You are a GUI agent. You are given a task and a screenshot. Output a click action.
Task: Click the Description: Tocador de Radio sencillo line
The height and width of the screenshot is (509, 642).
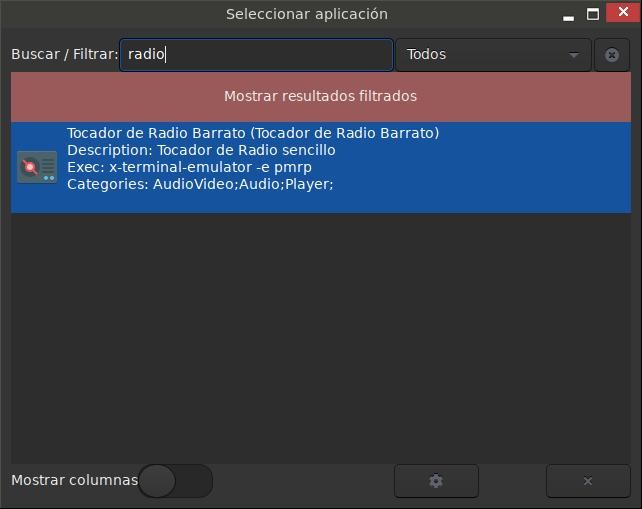click(x=201, y=150)
